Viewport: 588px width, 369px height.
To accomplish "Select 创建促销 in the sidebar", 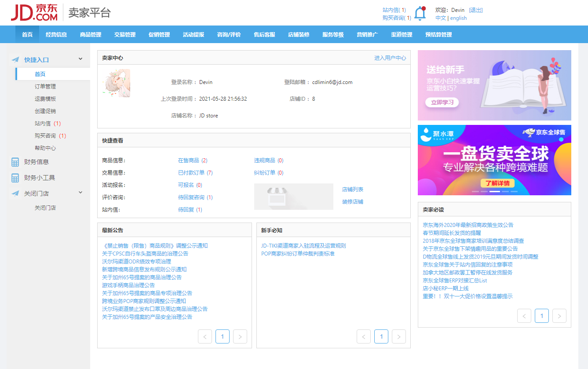I will coord(45,111).
